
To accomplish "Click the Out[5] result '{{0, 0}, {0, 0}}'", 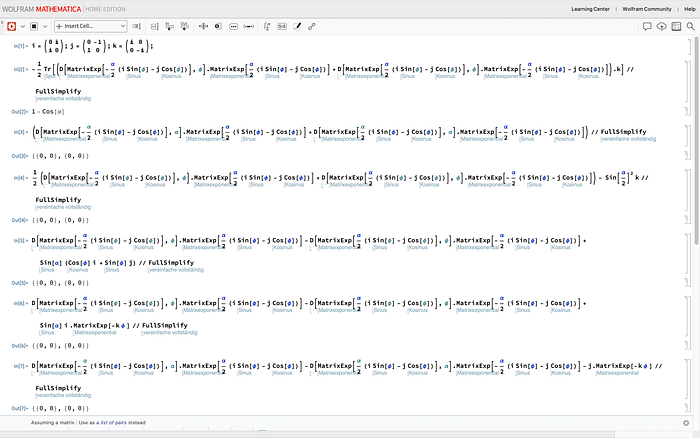I will click(60, 283).
